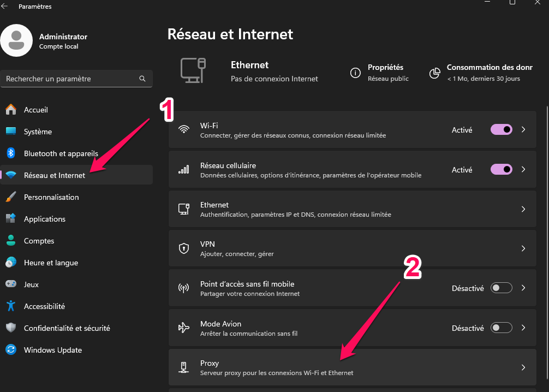Expand the Ethernet settings row
Image resolution: width=549 pixels, height=392 pixels.
click(x=523, y=209)
